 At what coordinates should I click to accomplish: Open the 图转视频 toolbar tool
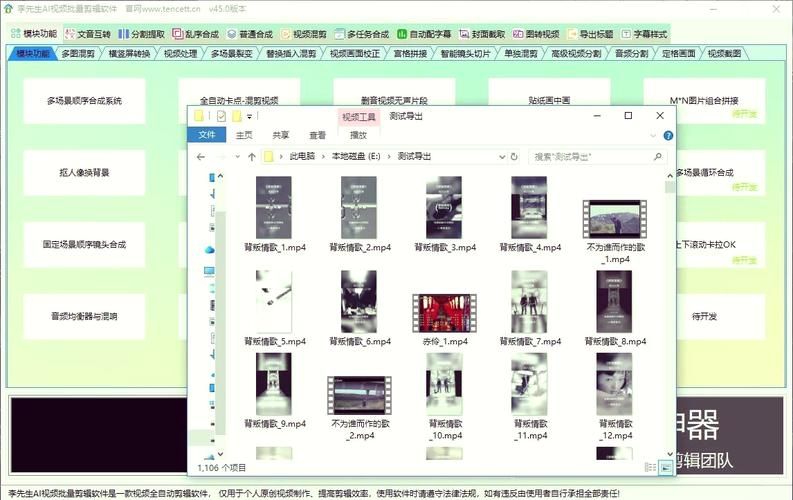pyautogui.click(x=536, y=34)
